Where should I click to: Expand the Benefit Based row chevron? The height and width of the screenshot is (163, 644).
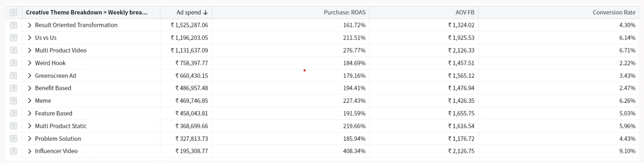[x=30, y=88]
